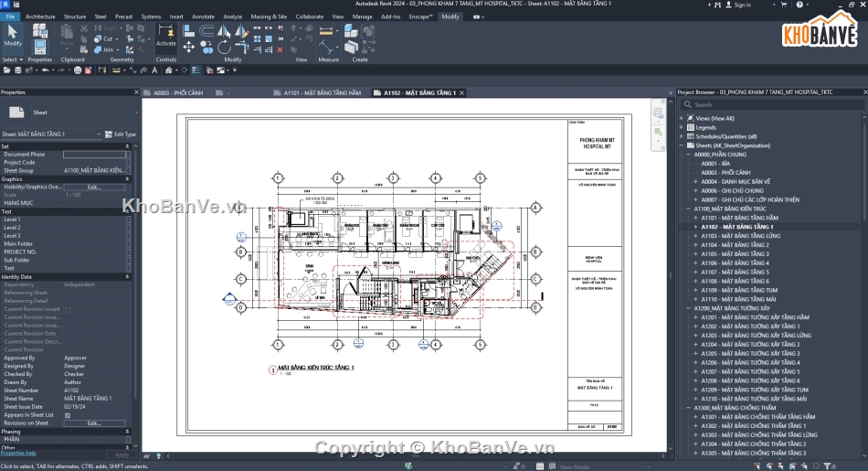Image resolution: width=868 pixels, height=471 pixels.
Task: Open the File menu
Action: pos(10,16)
